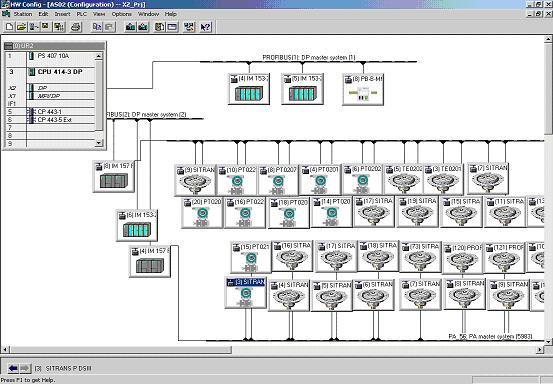Open the PLC menu
The image size is (553, 384).
[x=81, y=14]
